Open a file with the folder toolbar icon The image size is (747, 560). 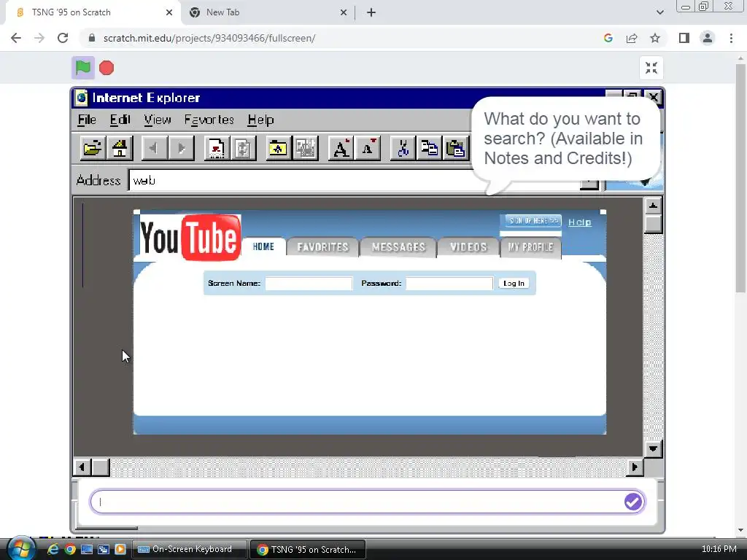(x=93, y=148)
